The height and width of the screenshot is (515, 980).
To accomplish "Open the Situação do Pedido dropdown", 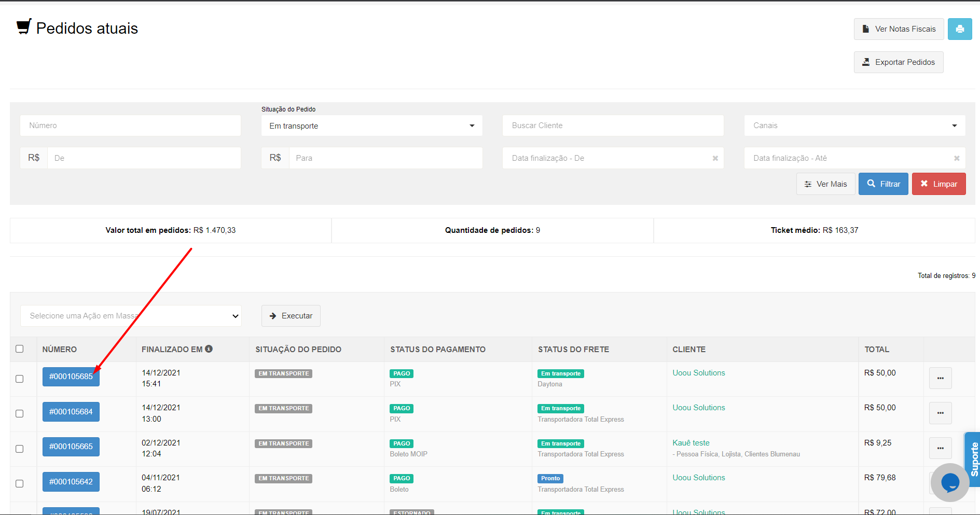I will point(372,126).
